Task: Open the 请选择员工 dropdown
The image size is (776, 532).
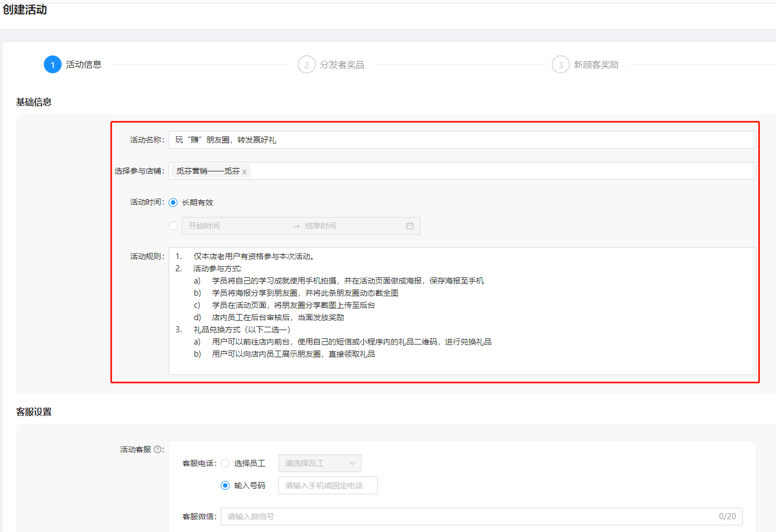Action: point(319,463)
